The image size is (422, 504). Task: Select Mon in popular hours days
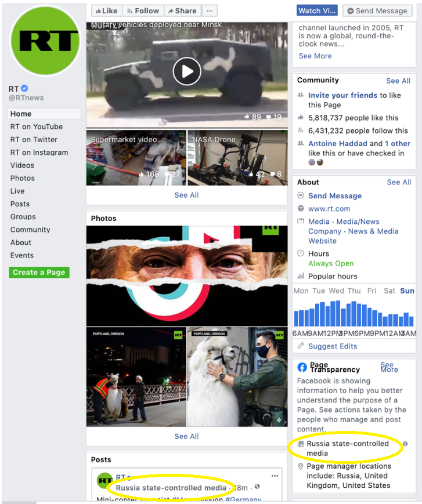tap(301, 291)
